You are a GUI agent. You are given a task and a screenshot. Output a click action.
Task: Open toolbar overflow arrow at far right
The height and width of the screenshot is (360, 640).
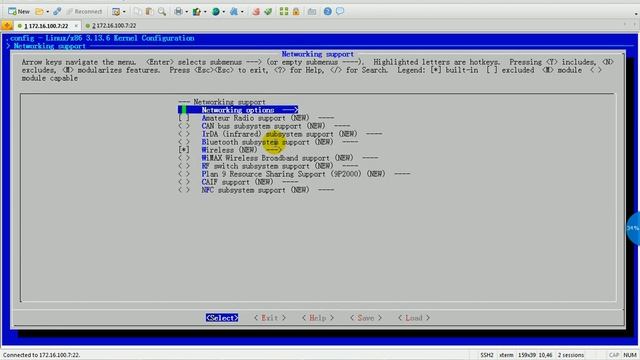[636, 13]
